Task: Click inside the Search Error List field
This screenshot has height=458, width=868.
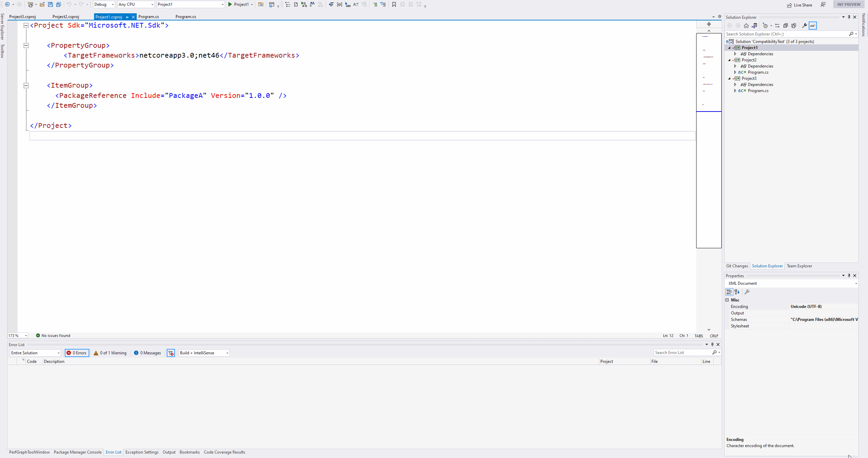Action: tap(682, 352)
